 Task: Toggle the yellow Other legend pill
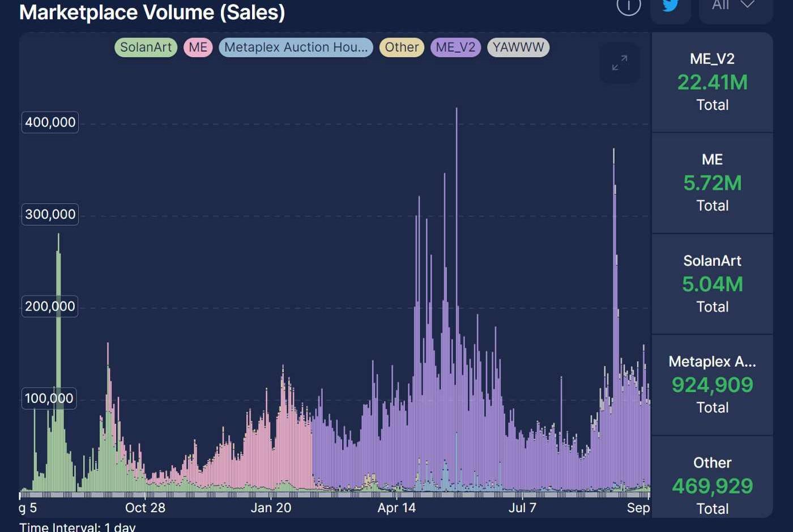click(x=402, y=48)
